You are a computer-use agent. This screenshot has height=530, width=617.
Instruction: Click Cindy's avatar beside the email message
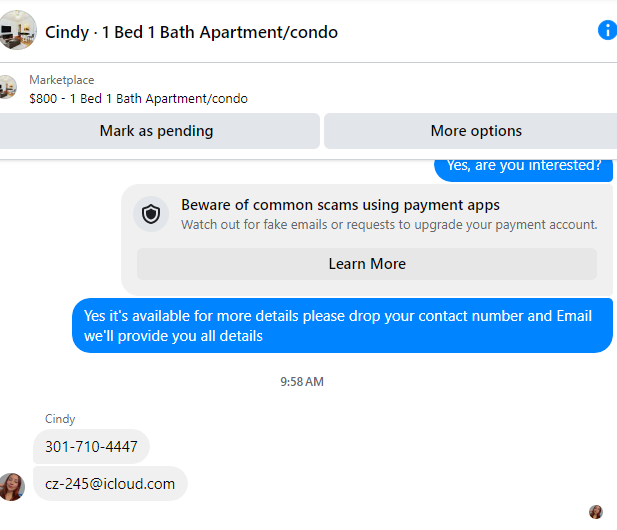click(x=12, y=486)
